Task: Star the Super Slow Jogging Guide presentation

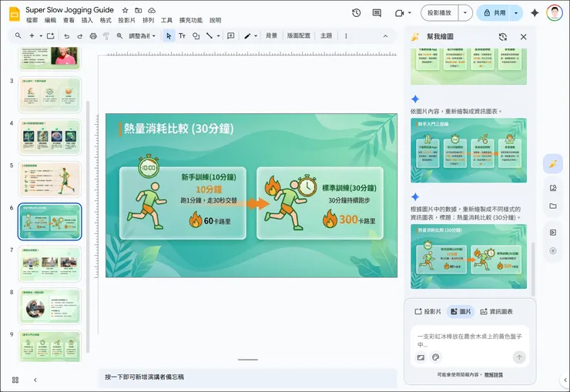Action: tap(125, 10)
